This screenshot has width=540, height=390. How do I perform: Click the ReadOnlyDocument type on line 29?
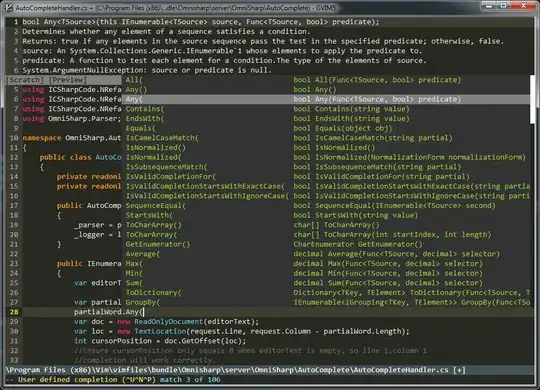pos(168,321)
